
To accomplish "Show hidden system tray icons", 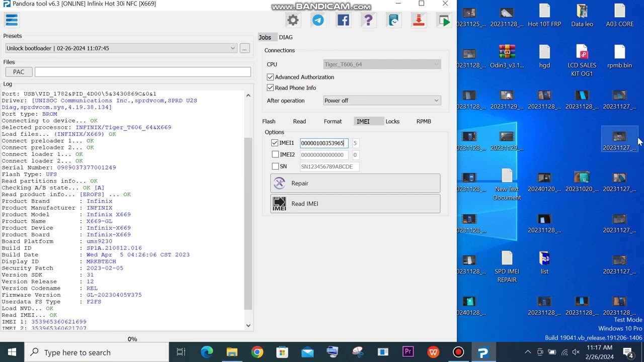I will (527, 352).
